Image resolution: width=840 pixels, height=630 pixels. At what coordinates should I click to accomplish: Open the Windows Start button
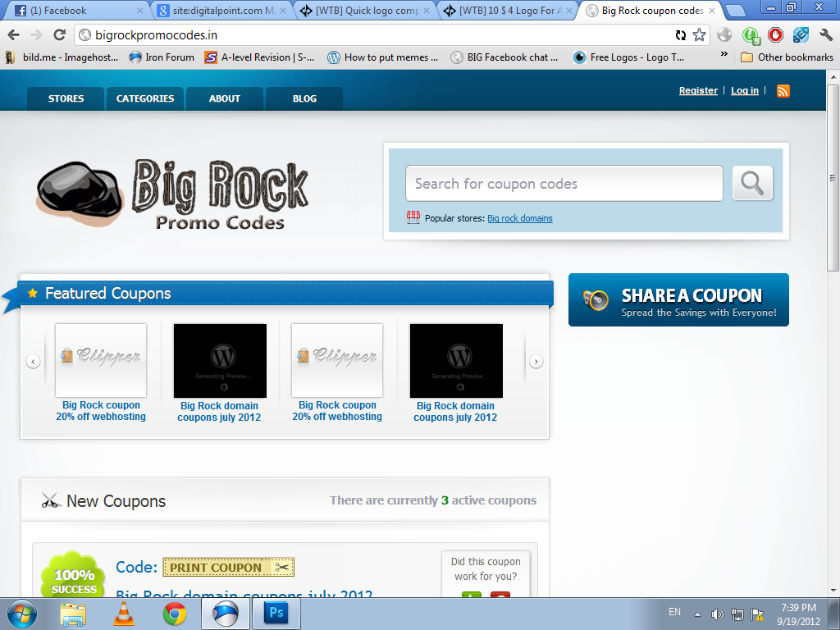click(22, 614)
